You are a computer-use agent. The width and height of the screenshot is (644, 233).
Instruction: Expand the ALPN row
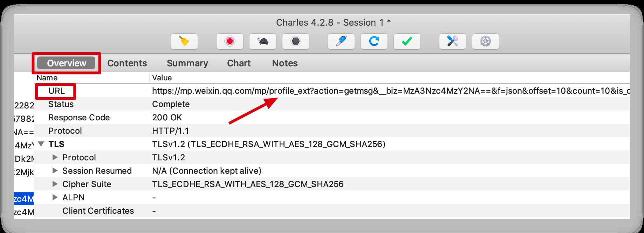tap(55, 198)
